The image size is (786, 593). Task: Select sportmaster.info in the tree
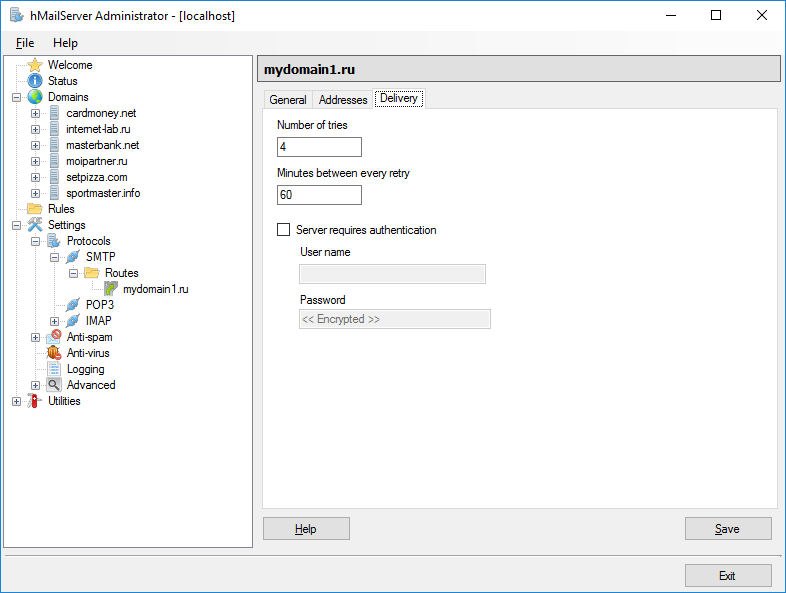click(103, 193)
